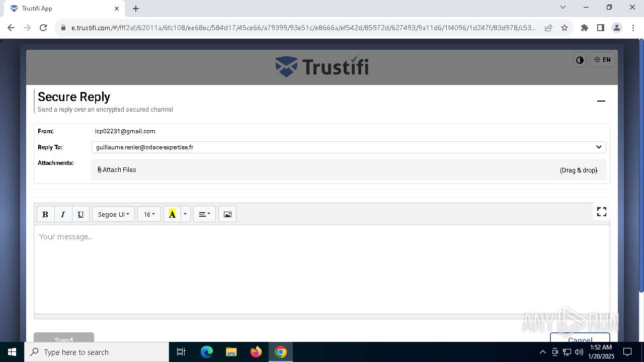Image resolution: width=644 pixels, height=362 pixels.
Task: Share this page icon
Action: pyautogui.click(x=548, y=28)
